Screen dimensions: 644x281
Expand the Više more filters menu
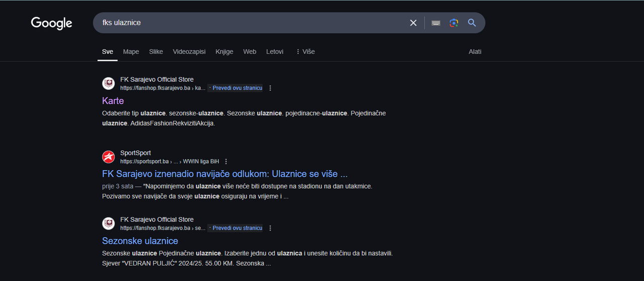pyautogui.click(x=305, y=51)
